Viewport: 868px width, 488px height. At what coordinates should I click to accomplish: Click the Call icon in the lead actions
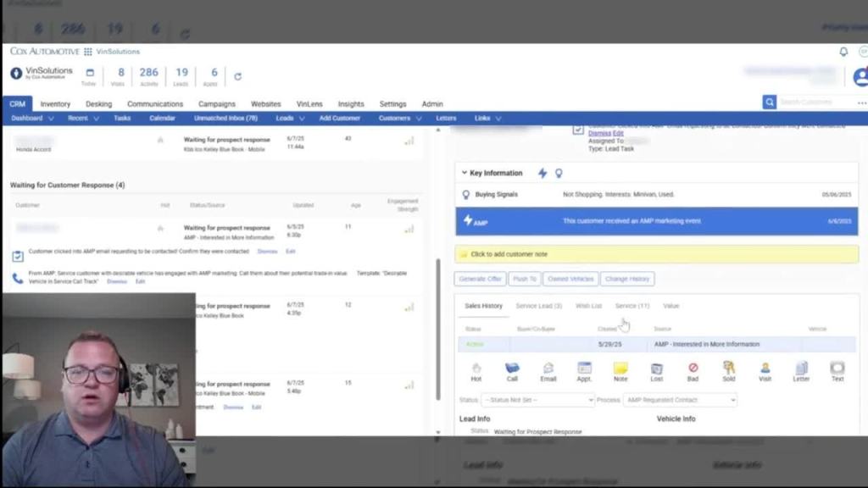[x=512, y=369]
